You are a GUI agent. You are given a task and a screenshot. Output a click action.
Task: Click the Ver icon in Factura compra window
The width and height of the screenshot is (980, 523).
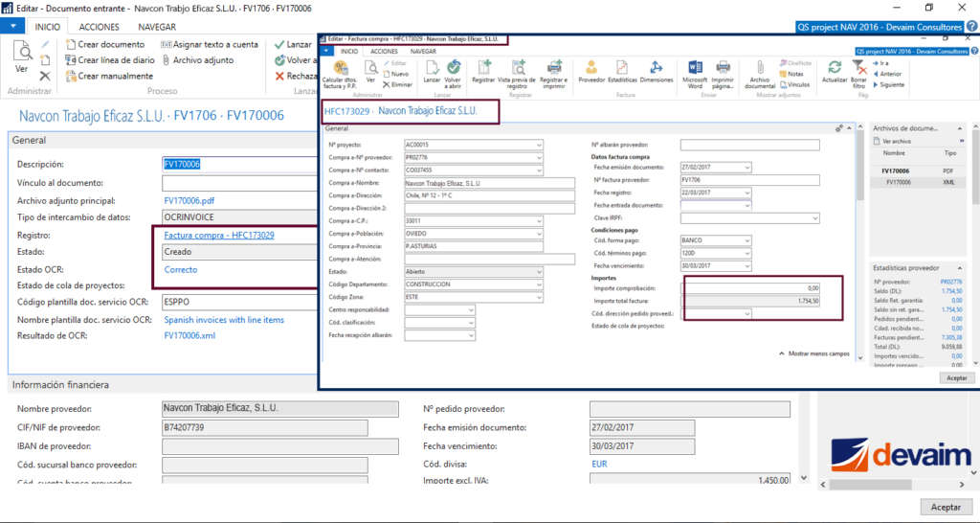(370, 69)
